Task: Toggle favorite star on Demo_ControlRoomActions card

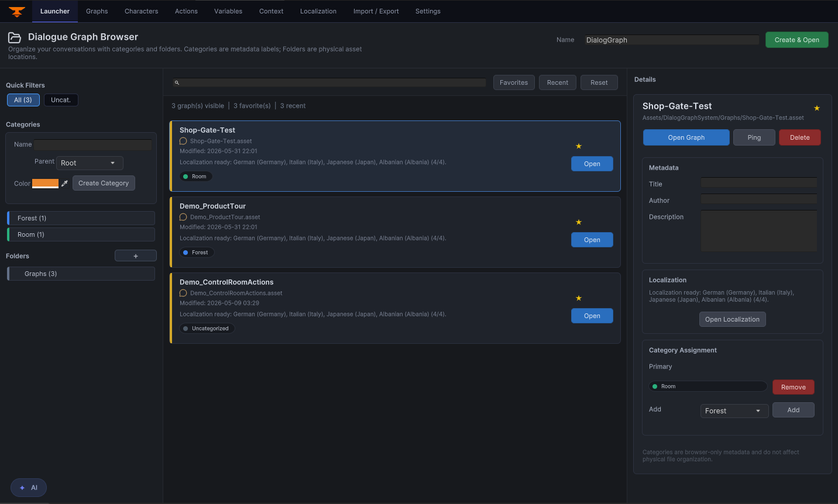Action: point(579,298)
